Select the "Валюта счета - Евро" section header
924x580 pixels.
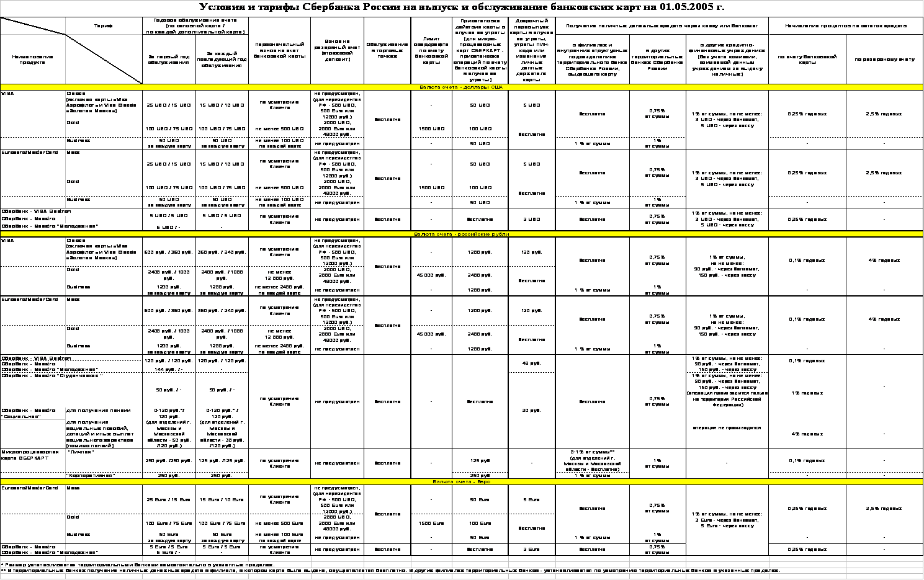tap(461, 481)
